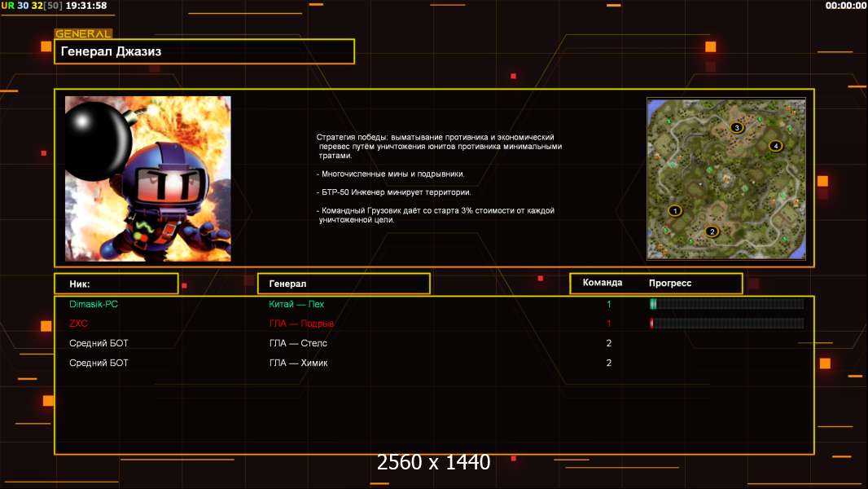Click 'ГЛА — Стелс' general entry
The image size is (868, 489).
coord(298,343)
